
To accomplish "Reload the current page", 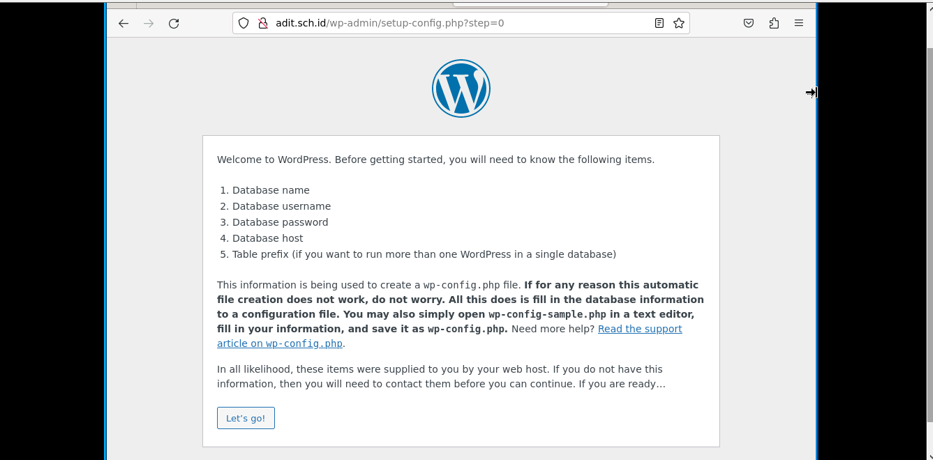I will (174, 23).
